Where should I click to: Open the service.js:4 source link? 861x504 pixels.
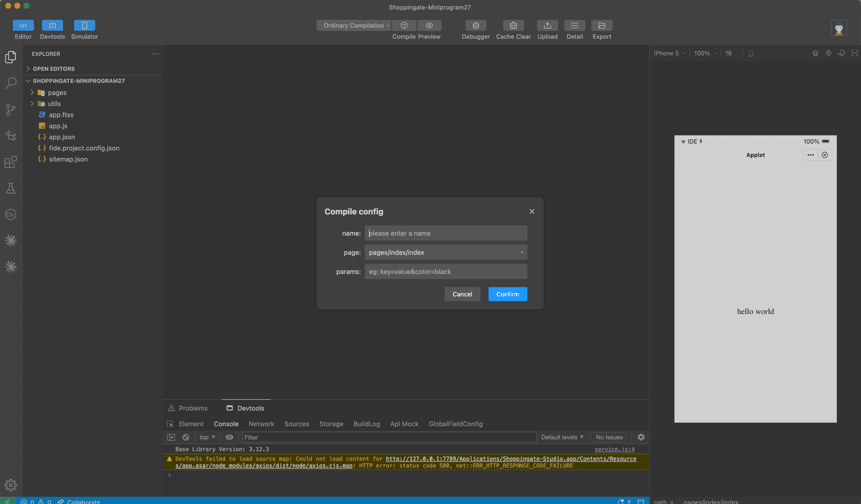click(615, 449)
